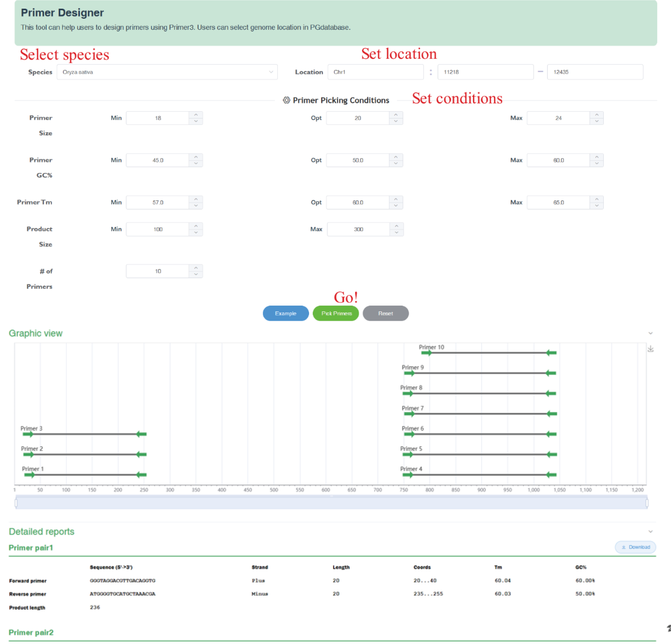Decrease Primer Tm Min value

196,206
